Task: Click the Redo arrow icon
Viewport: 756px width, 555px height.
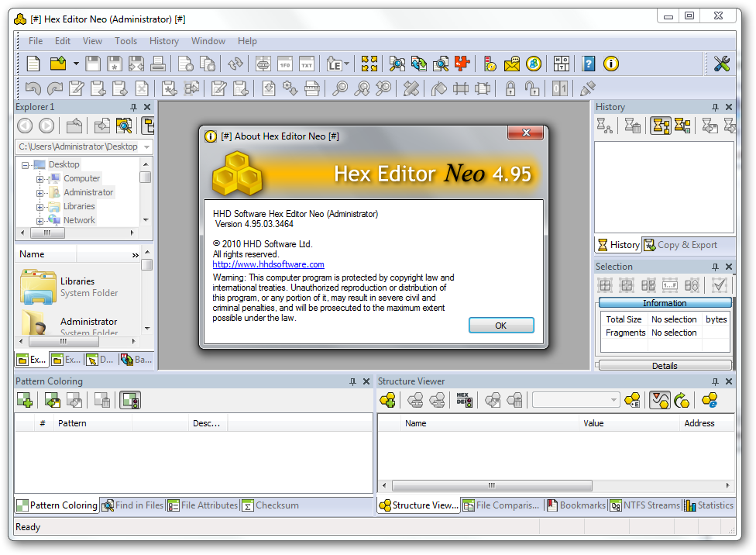Action: 54,88
